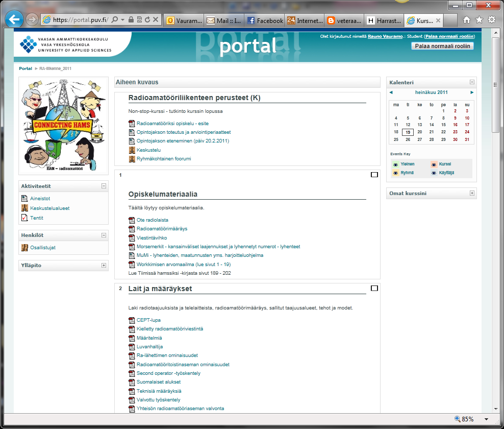This screenshot has height=429, width=504.
Task: Open the Second operator -työskentely link
Action: point(168,373)
